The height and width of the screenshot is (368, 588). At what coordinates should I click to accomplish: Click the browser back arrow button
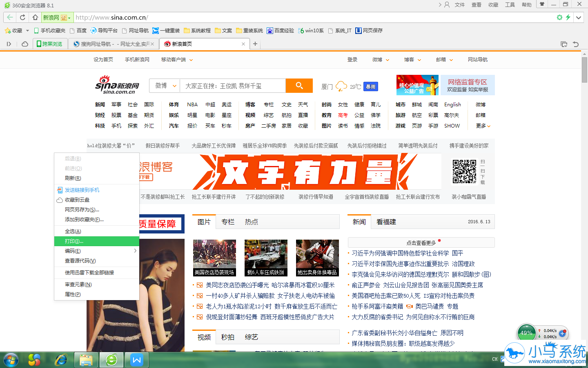click(10, 17)
